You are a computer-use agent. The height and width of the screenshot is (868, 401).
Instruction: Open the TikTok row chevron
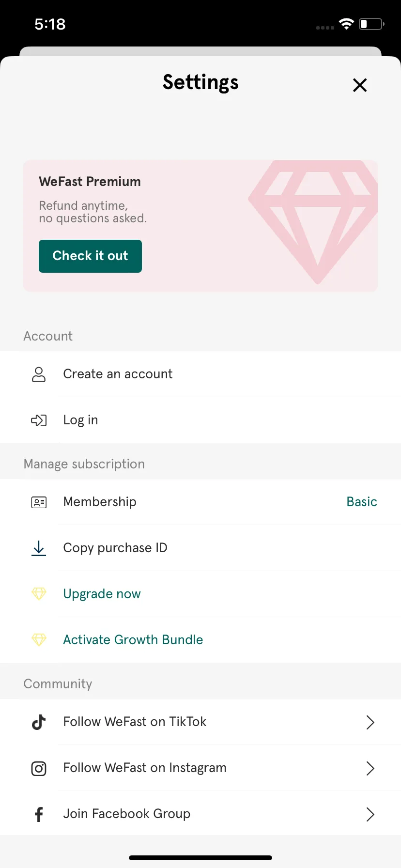tap(370, 722)
